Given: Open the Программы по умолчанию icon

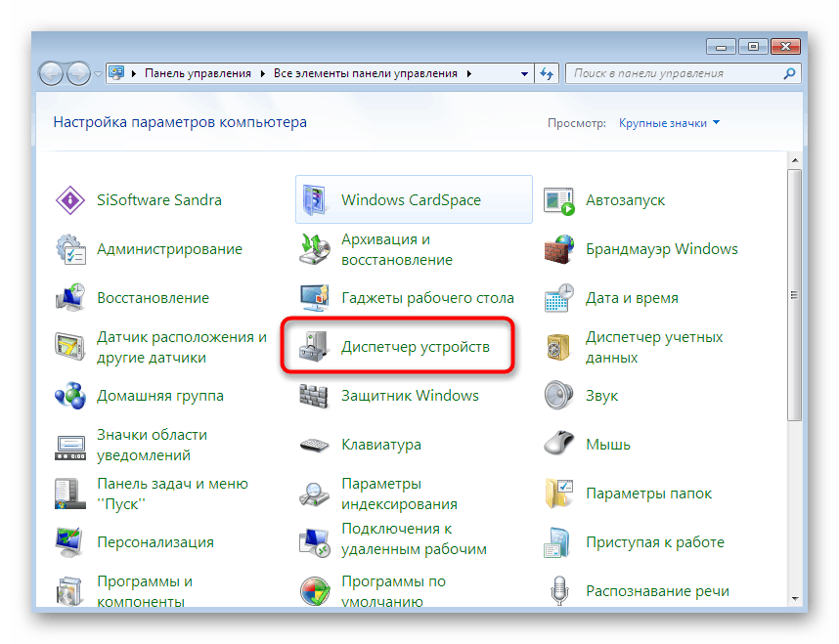Looking at the screenshot, I should (x=314, y=591).
